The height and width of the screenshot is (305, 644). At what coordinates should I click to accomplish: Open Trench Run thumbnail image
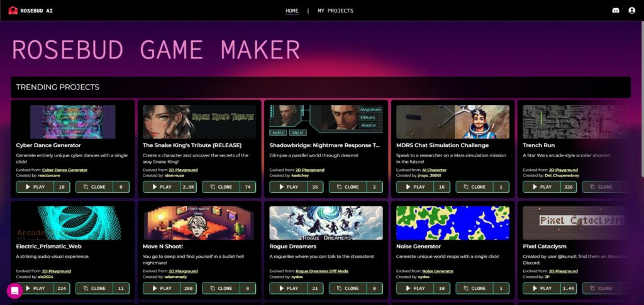(x=575, y=122)
